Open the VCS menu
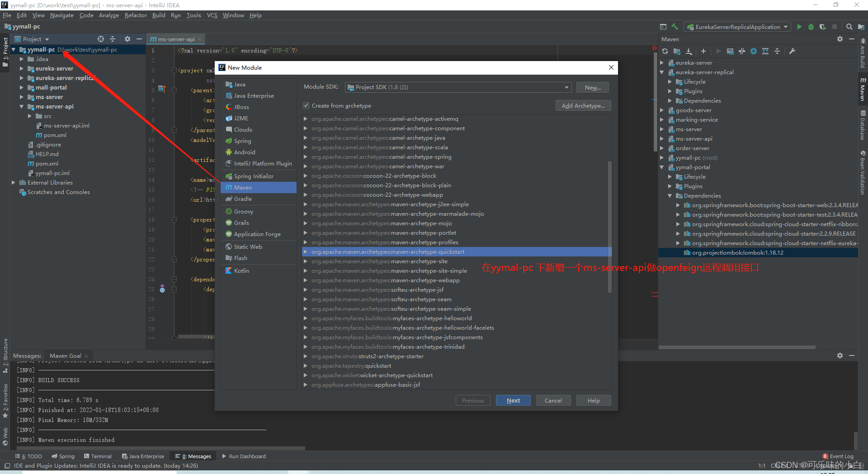 pyautogui.click(x=212, y=15)
